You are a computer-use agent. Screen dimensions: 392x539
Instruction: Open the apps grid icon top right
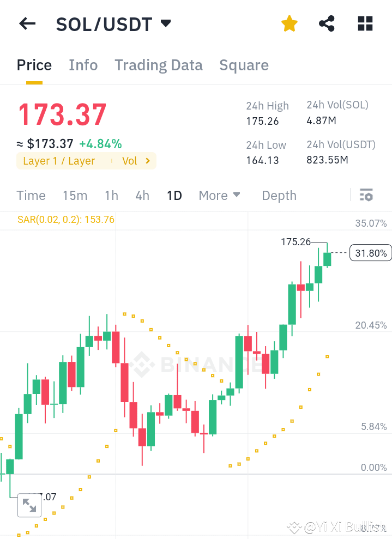click(x=364, y=23)
